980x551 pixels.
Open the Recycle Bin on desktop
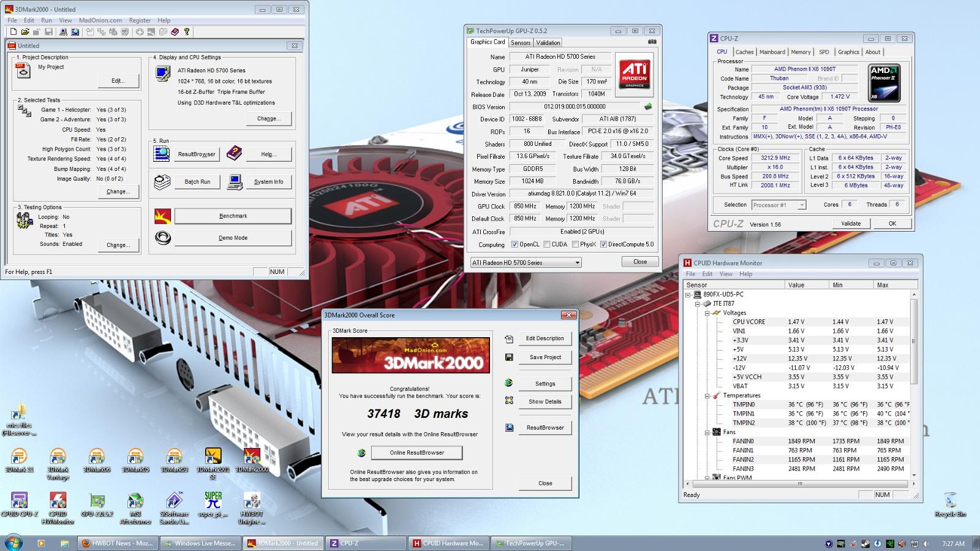pos(950,505)
